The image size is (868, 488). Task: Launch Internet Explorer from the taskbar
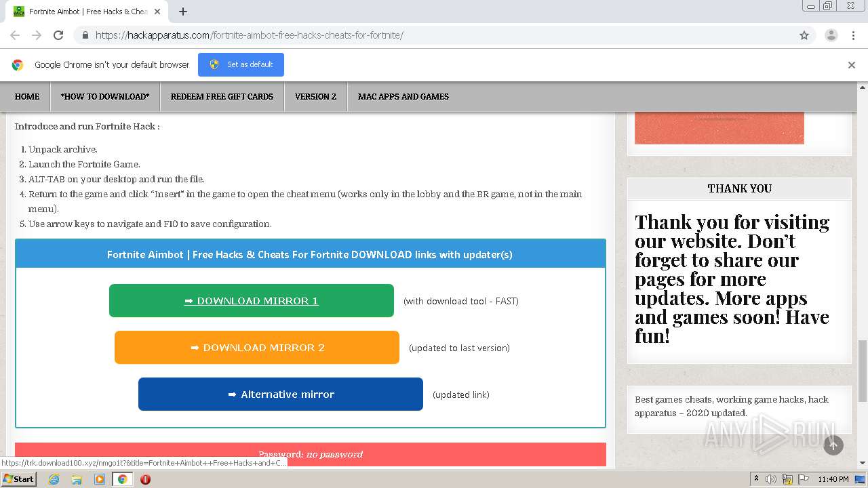(x=54, y=479)
